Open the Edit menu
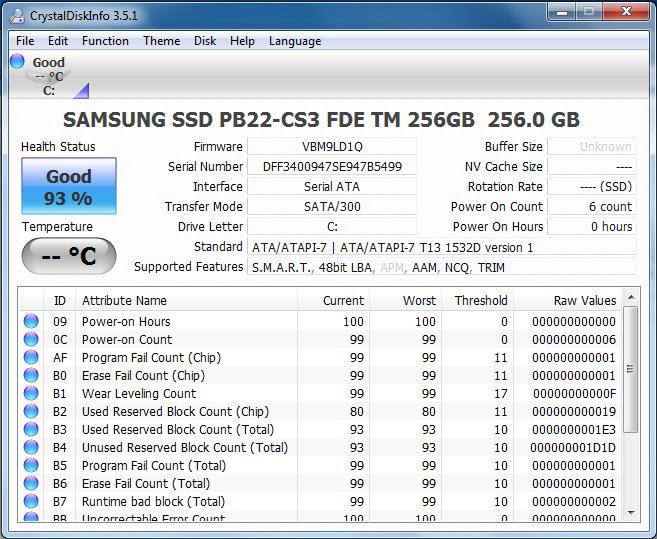The image size is (657, 539). (58, 41)
